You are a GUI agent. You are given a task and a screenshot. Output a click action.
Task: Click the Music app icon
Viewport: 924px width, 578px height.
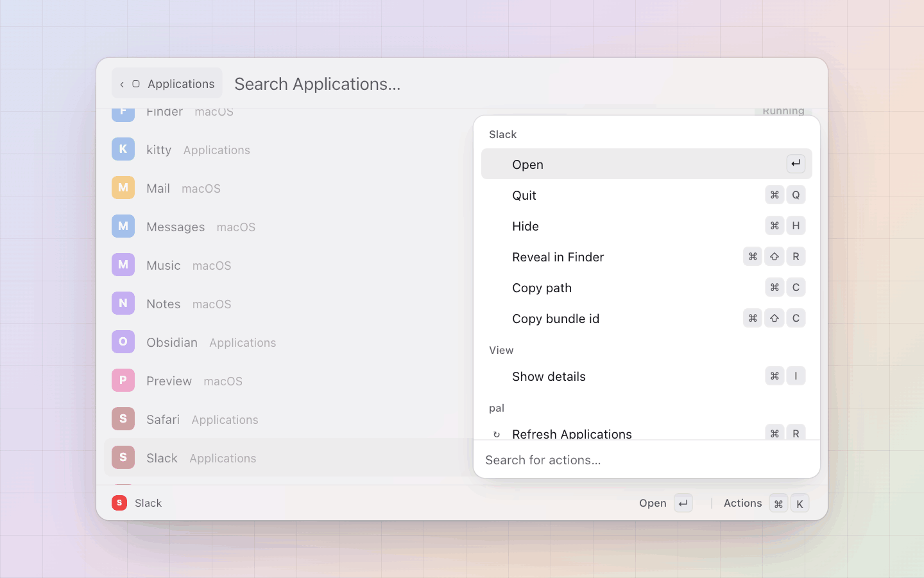tap(123, 265)
